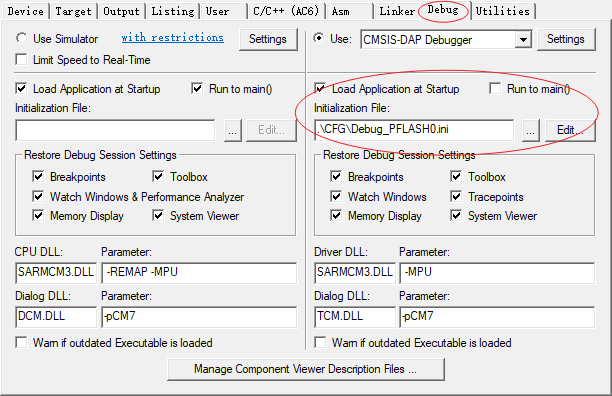Go to the Listing tab
Image resolution: width=612 pixels, height=396 pixels.
point(173,11)
